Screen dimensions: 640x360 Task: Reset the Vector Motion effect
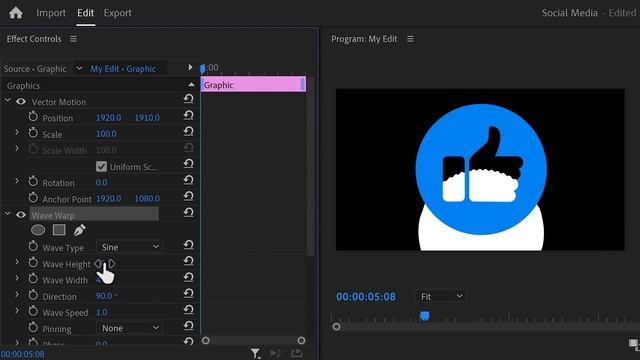188,98
